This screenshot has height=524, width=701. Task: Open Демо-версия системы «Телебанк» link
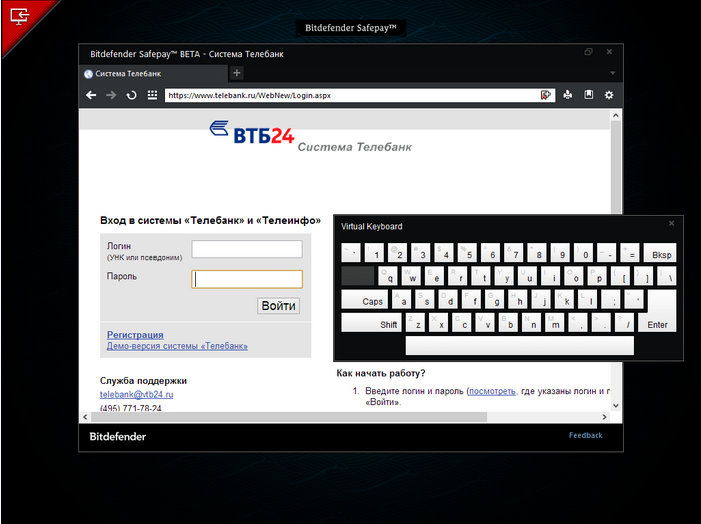177,346
